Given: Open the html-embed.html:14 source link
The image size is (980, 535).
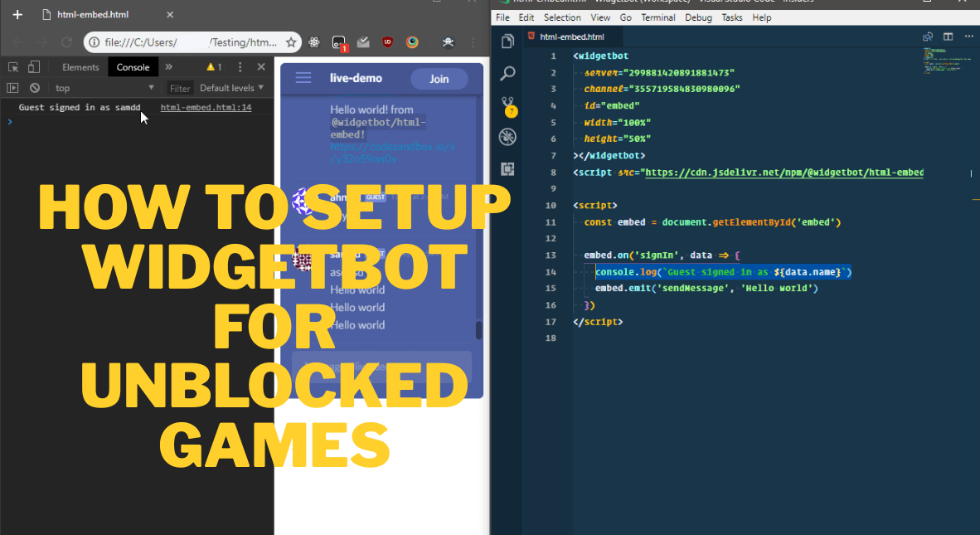Looking at the screenshot, I should pos(206,108).
